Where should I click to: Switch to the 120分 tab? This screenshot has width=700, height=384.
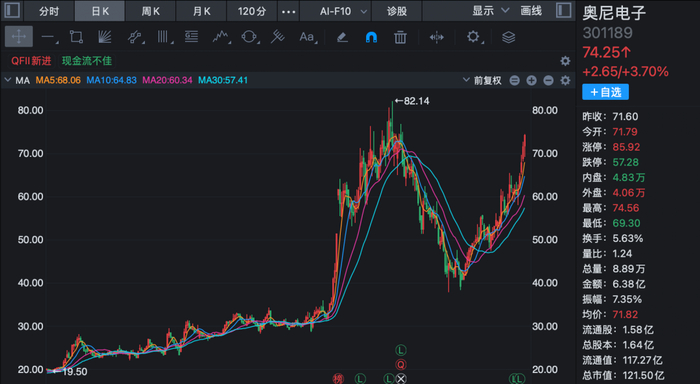tap(252, 11)
